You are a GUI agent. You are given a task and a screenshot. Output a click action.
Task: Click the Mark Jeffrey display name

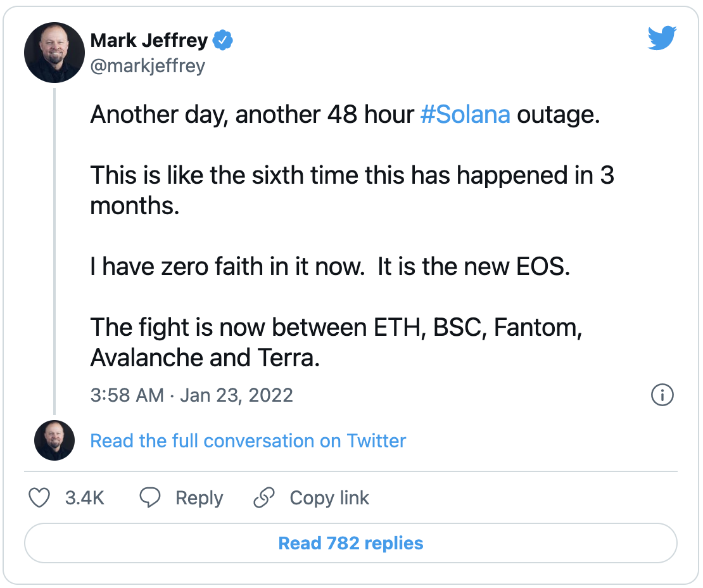point(149,40)
